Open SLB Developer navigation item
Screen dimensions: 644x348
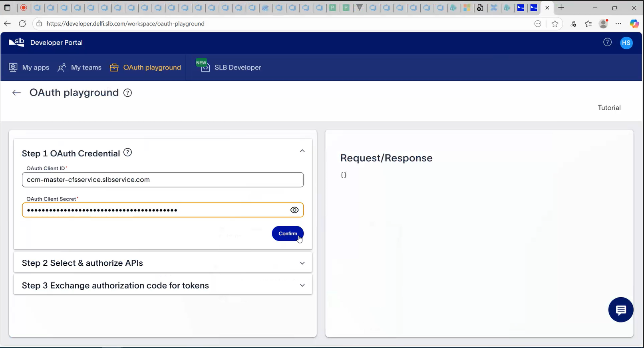coord(229,67)
